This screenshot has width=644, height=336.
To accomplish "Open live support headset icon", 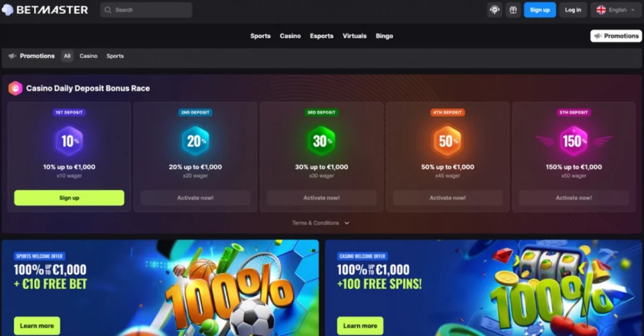I will [494, 10].
